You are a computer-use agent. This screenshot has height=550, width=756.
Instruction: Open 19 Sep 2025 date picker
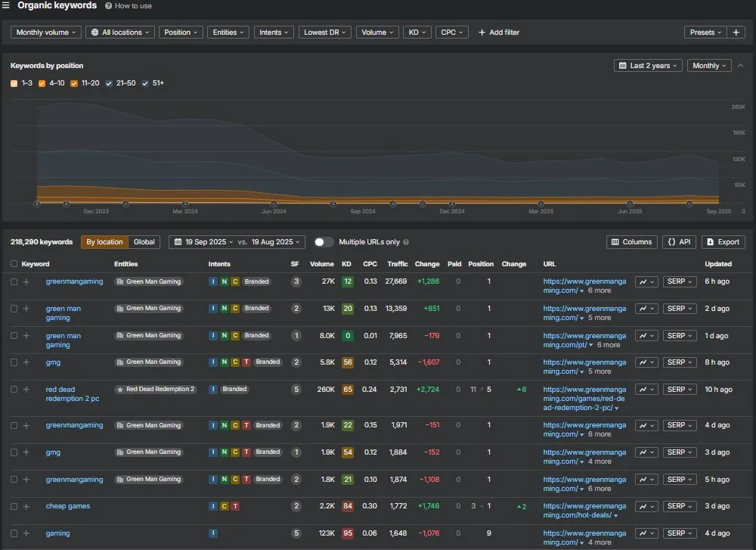coord(203,242)
